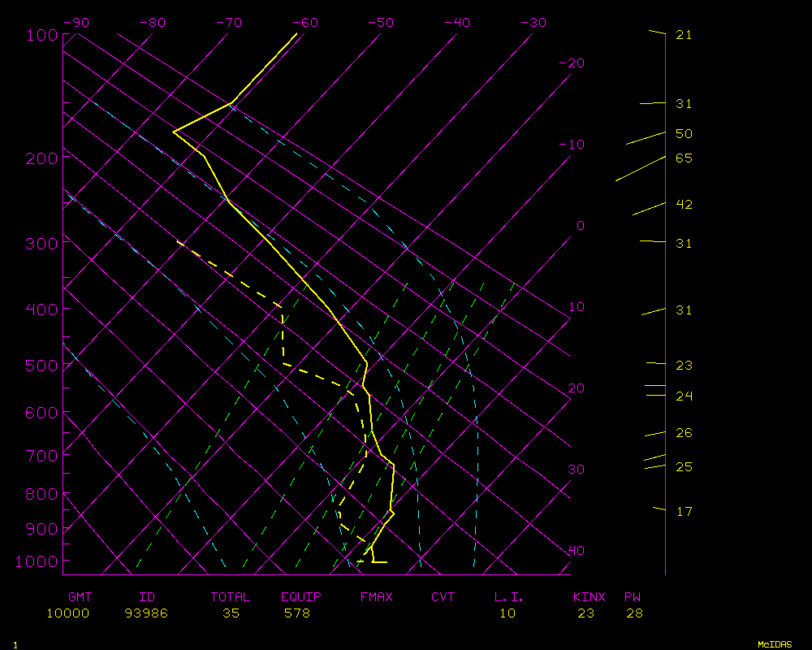This screenshot has width=812, height=650.
Task: Select the KINX header label
Action: (x=589, y=597)
